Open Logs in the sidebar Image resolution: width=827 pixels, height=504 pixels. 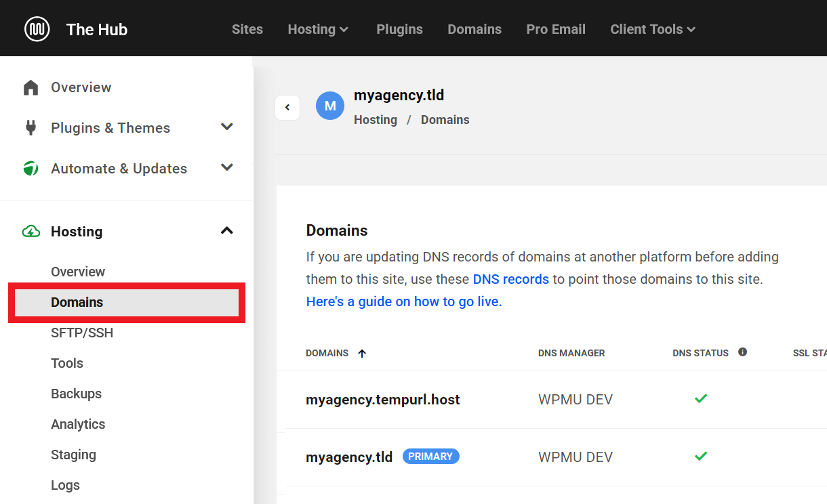coord(65,485)
